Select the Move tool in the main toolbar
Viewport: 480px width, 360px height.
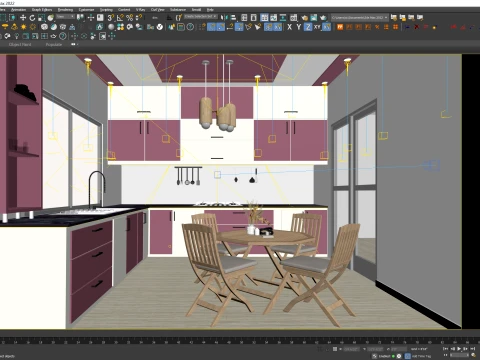click(23, 18)
